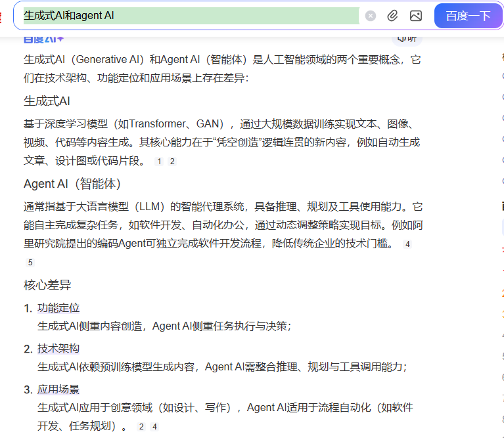Click the 生成式AI section heading
The image size is (504, 438).
pyautogui.click(x=47, y=101)
